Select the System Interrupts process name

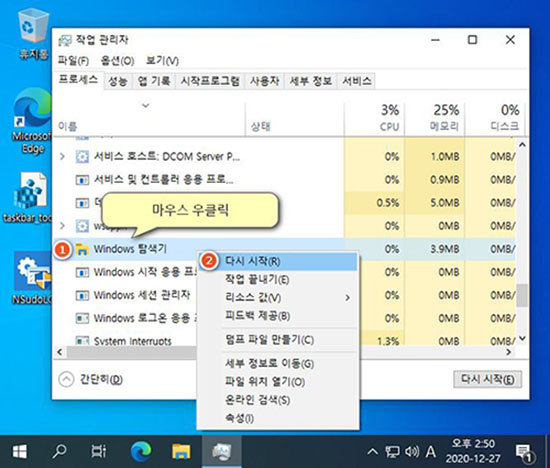point(133,341)
